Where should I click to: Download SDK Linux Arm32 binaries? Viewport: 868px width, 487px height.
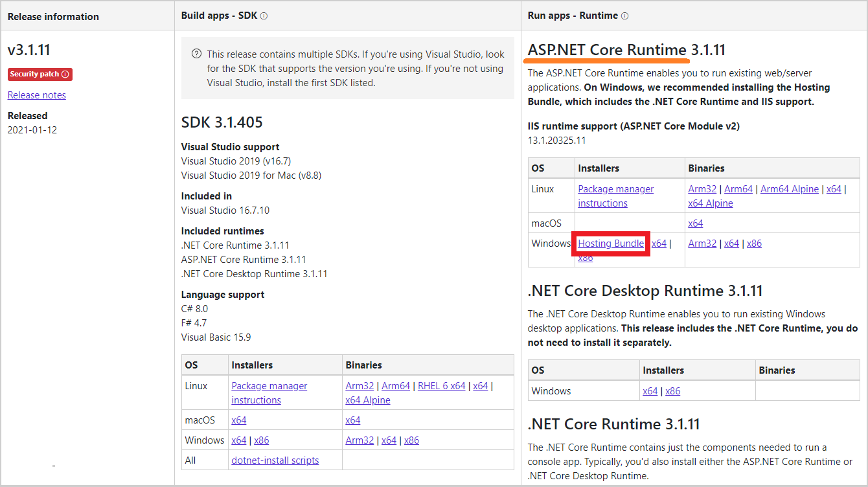[360, 386]
